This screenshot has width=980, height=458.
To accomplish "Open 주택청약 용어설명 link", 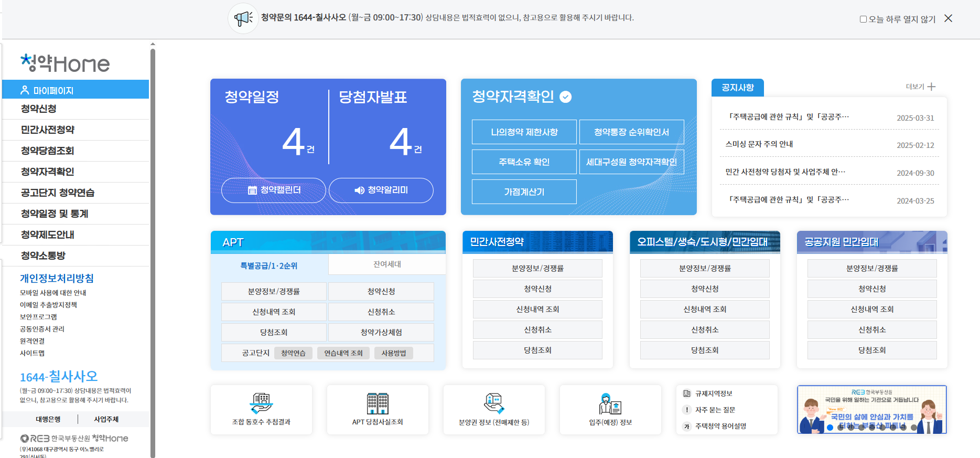I will (x=720, y=426).
